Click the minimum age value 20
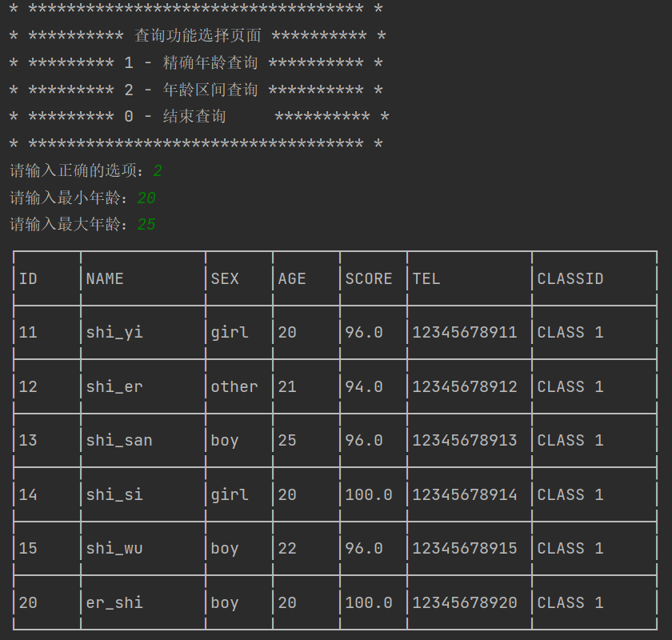The height and width of the screenshot is (640, 672). (x=146, y=198)
